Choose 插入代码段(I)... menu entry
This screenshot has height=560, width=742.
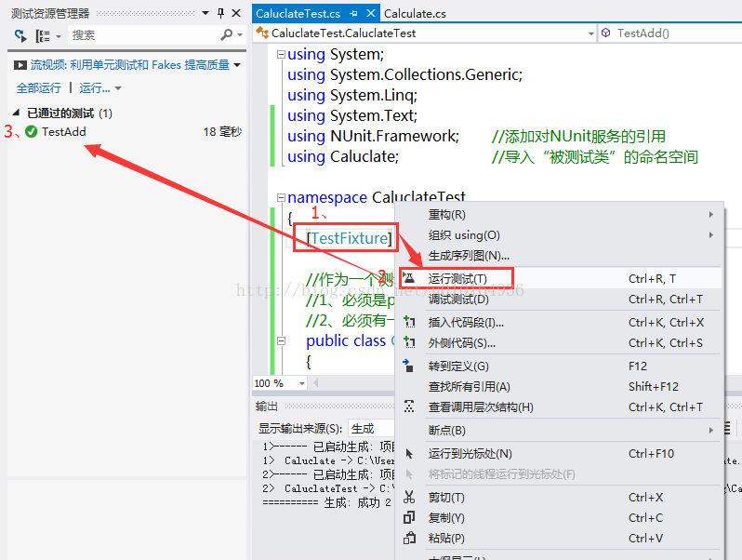point(560,323)
